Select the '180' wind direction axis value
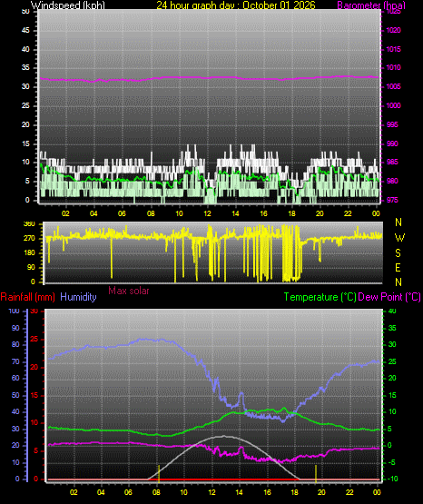 pyautogui.click(x=29, y=253)
